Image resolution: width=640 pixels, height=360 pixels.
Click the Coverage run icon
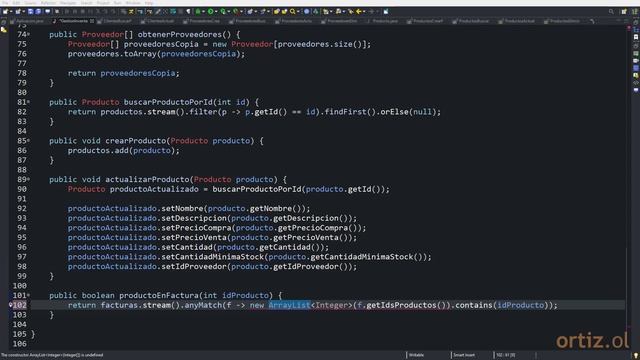[x=223, y=11]
